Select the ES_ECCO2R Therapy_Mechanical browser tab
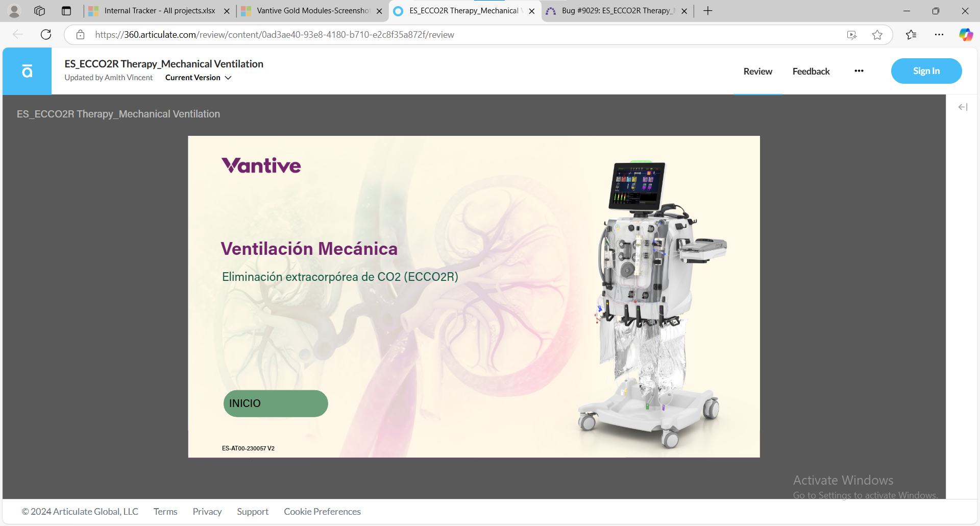 (x=466, y=11)
